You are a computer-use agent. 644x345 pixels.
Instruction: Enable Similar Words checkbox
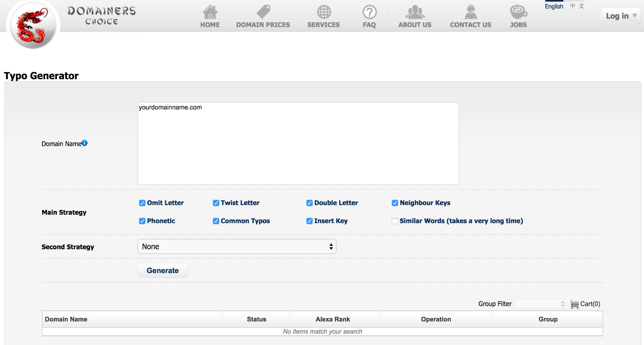click(395, 221)
